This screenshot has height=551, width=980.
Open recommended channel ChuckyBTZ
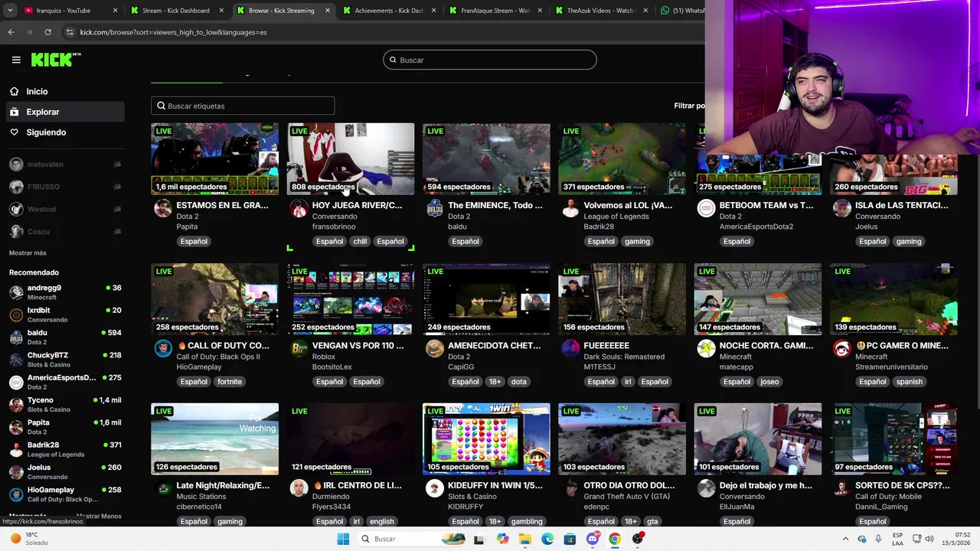coord(64,360)
